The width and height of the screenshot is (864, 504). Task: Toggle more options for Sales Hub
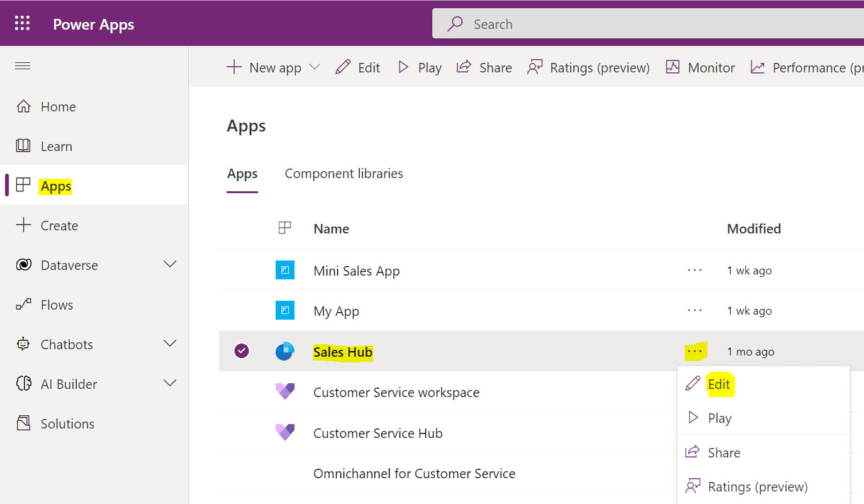pos(695,351)
